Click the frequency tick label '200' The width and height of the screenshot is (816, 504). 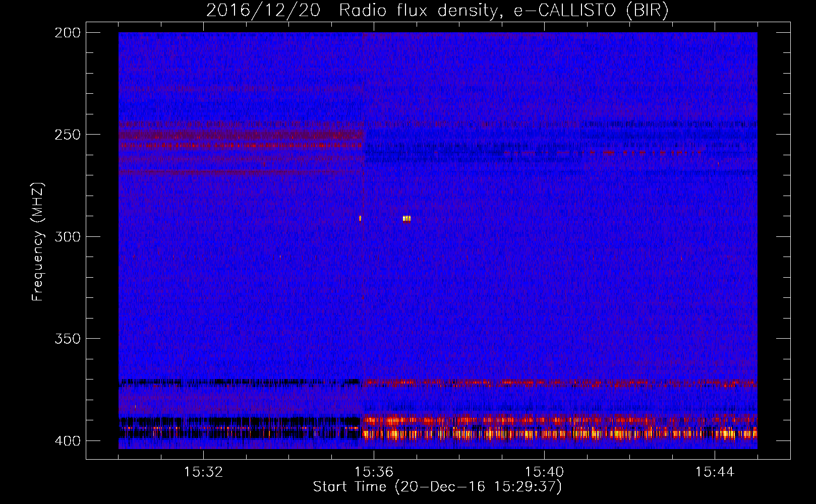click(x=67, y=33)
